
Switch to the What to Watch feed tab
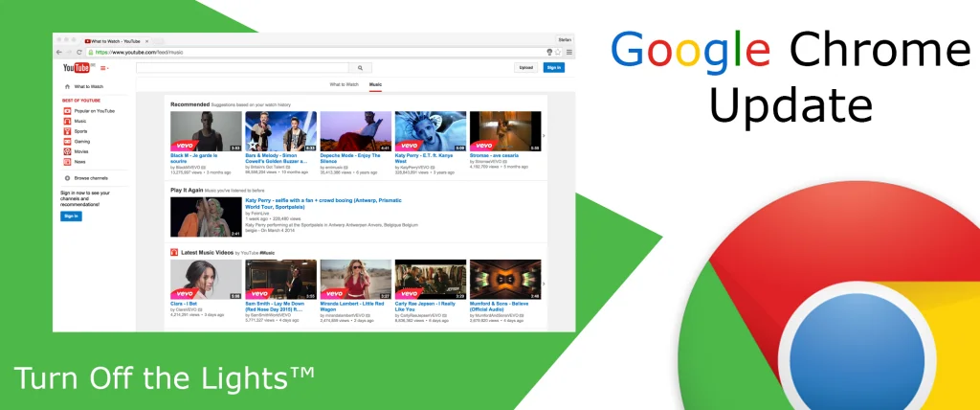(345, 84)
